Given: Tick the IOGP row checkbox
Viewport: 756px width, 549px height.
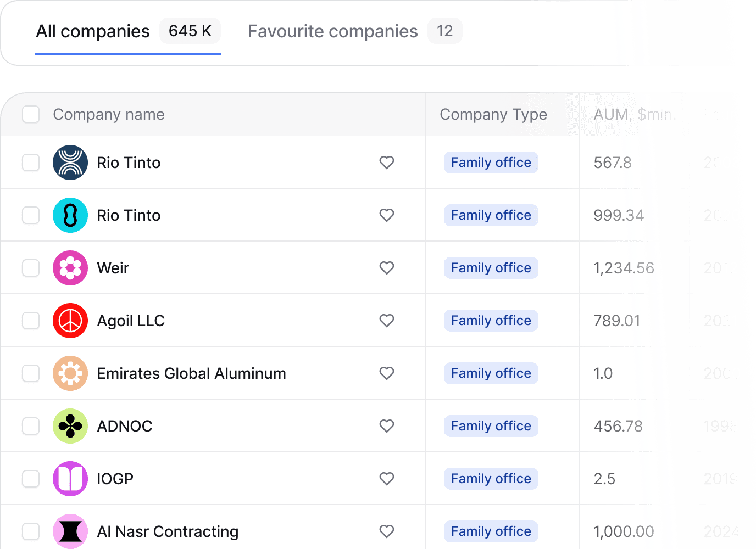Looking at the screenshot, I should tap(31, 479).
